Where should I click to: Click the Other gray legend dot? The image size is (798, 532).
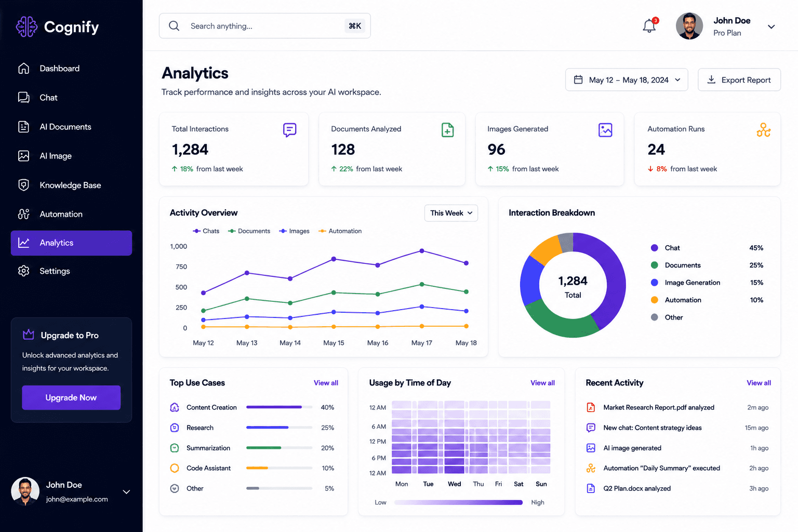coord(655,317)
